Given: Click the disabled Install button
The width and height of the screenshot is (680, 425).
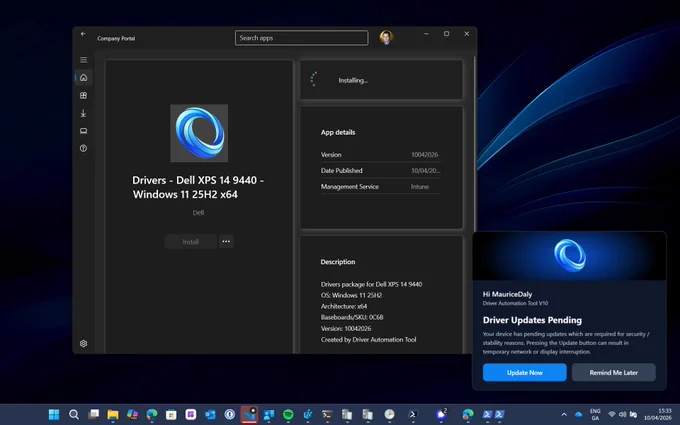Looking at the screenshot, I should [x=190, y=242].
